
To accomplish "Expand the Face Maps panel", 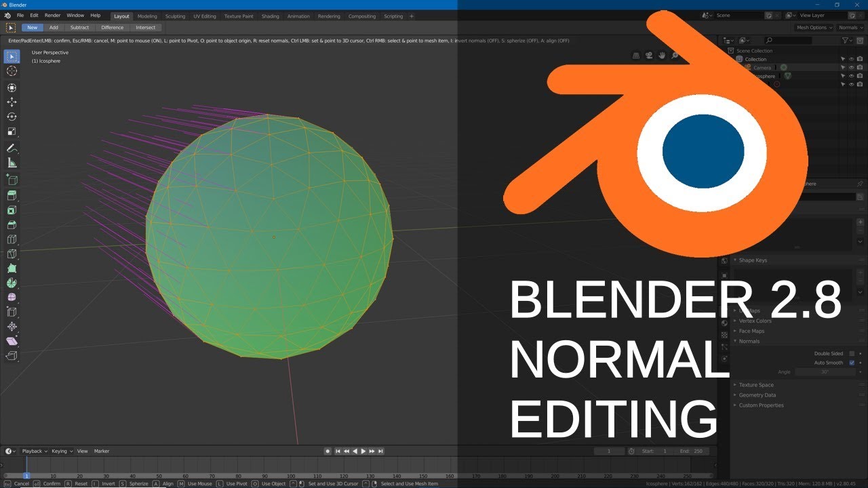I will pyautogui.click(x=751, y=331).
